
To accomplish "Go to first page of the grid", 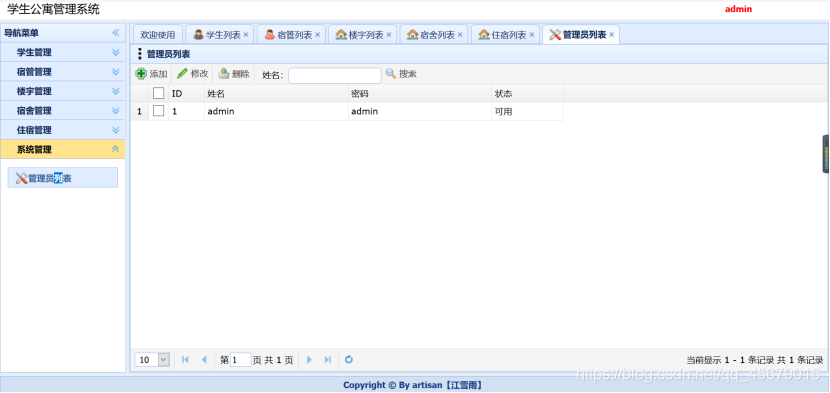I will [x=185, y=360].
